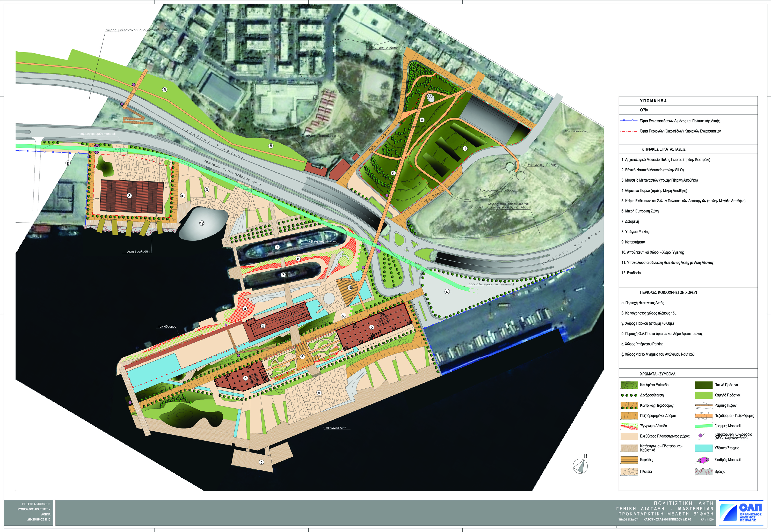Viewport: 771px width, 532px height.
Task: Click the Κατακόρυφη Κυκλοφορία legend symbol
Action: tap(701, 436)
